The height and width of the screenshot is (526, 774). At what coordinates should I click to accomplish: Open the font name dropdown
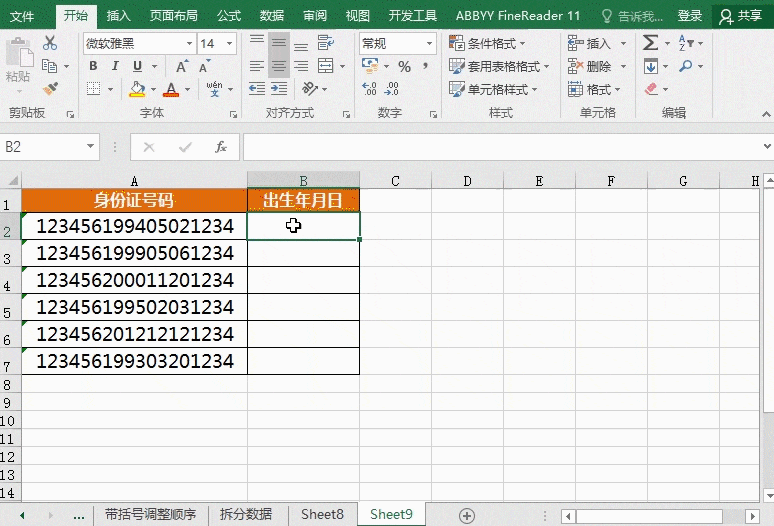point(189,43)
